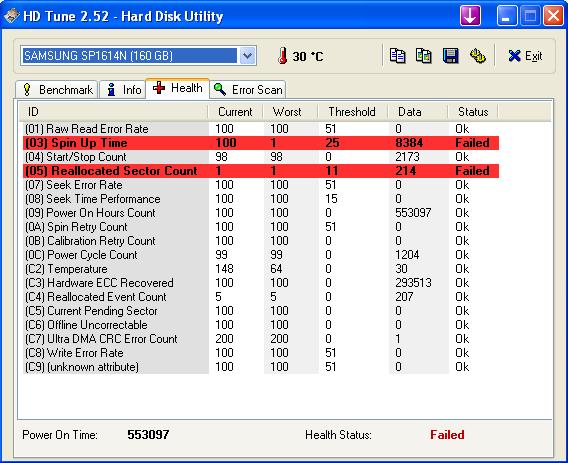Expand the Samsung drive selection dropdown arrow
The image size is (568, 463).
pyautogui.click(x=247, y=56)
